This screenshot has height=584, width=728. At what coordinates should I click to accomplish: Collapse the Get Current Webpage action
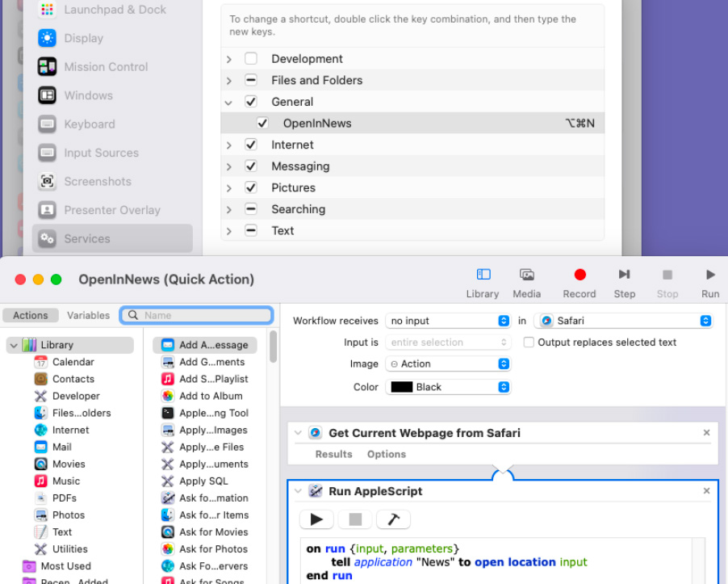click(298, 433)
